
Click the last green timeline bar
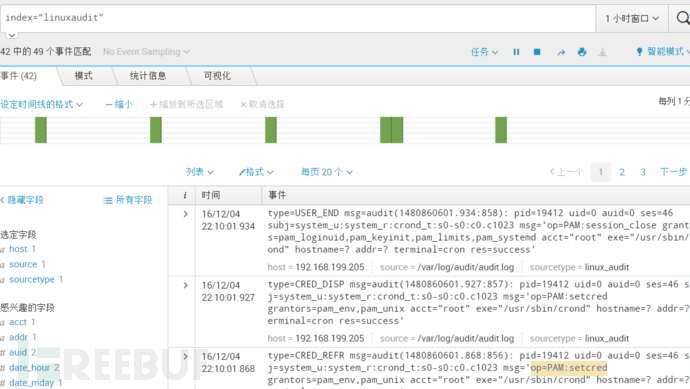point(501,130)
